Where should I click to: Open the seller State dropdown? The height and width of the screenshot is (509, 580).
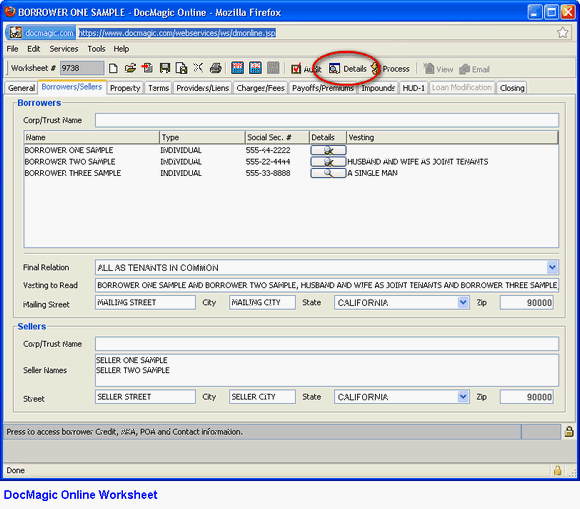click(463, 397)
